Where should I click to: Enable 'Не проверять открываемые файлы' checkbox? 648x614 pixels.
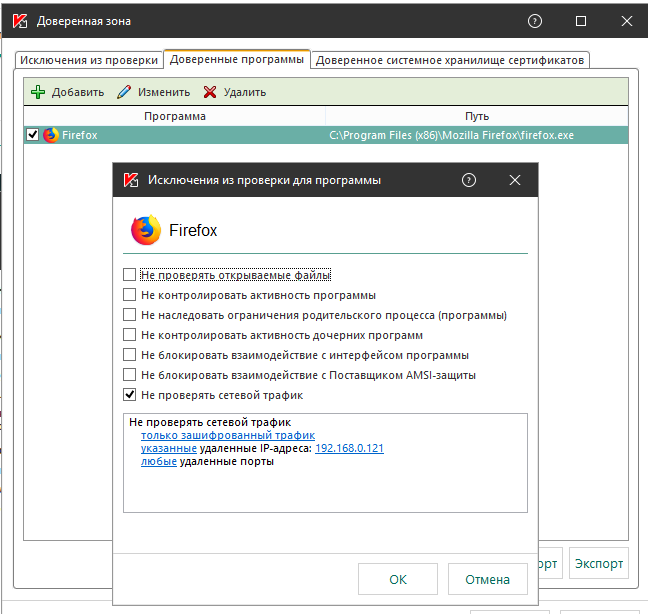tap(129, 275)
